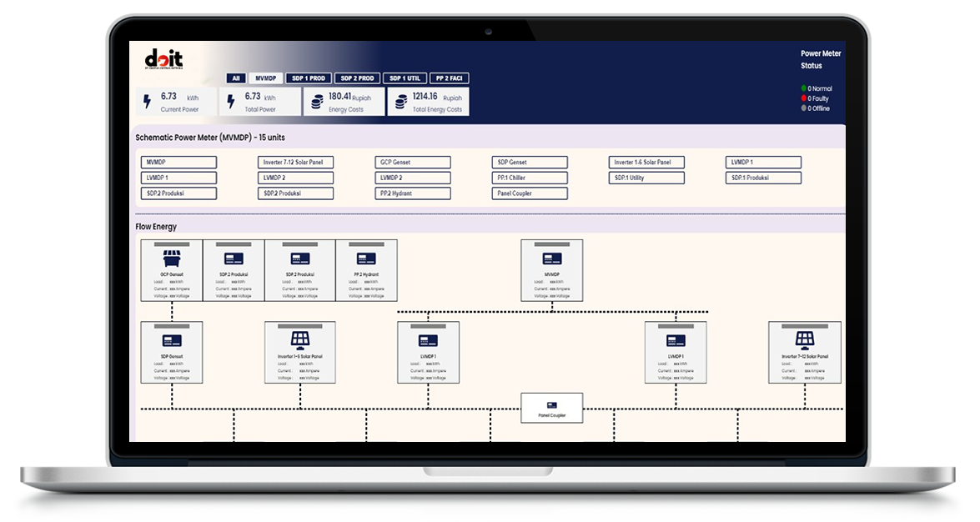Screen dimensions: 980x522
Task: Select the GCP Genset icon in Flow Energy
Action: point(172,258)
